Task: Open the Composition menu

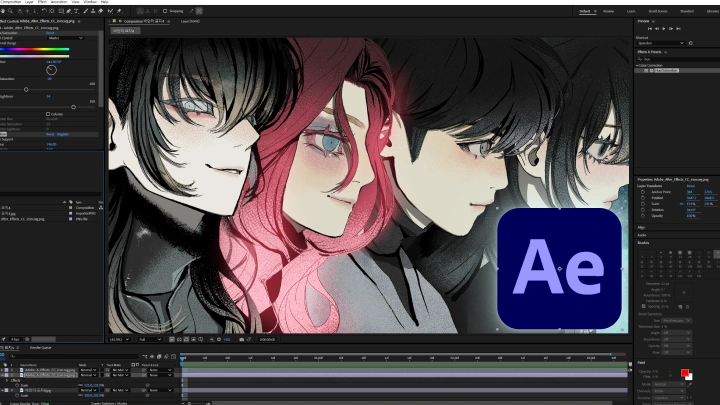Action: click(12, 3)
